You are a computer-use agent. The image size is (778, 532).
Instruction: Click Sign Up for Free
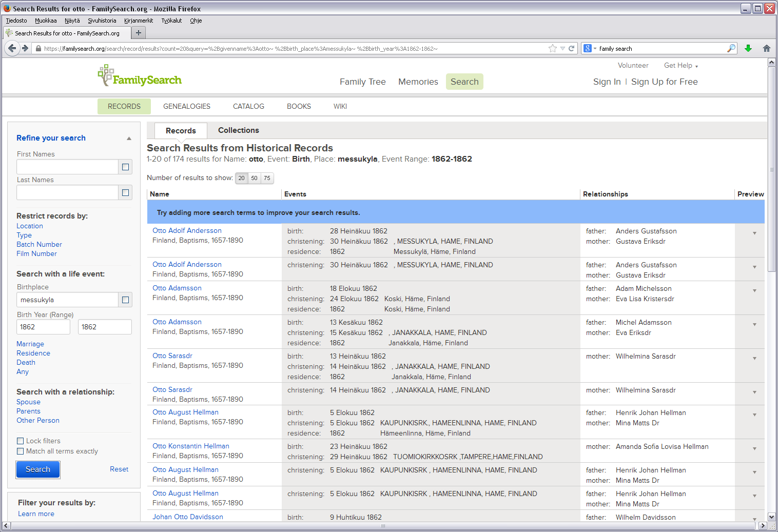click(665, 82)
